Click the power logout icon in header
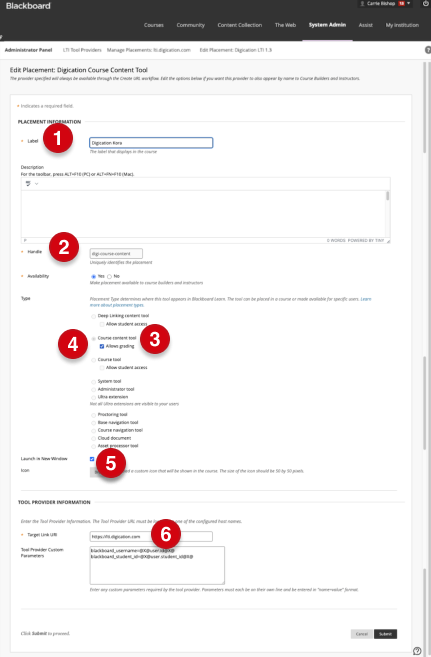This screenshot has height=657, width=431. [426, 3]
